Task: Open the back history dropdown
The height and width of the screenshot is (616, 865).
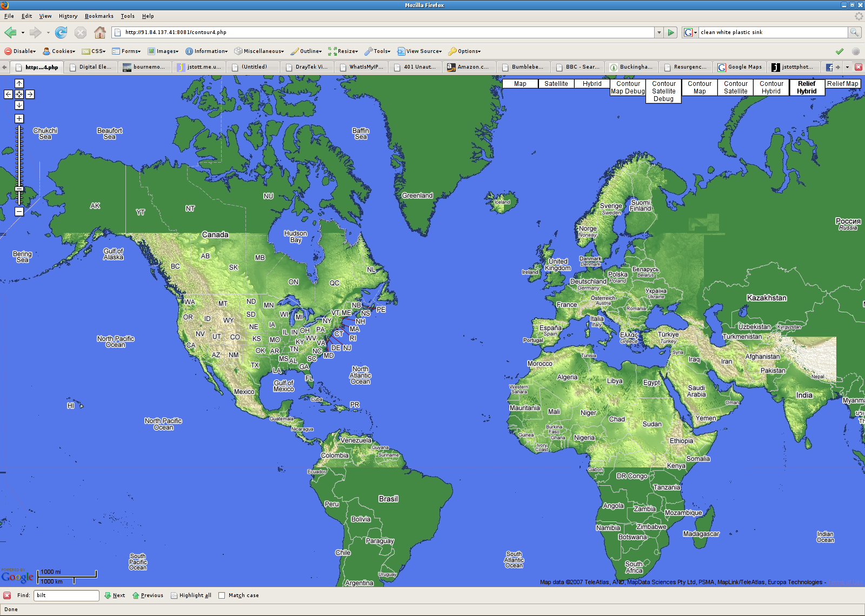Action: [x=23, y=32]
